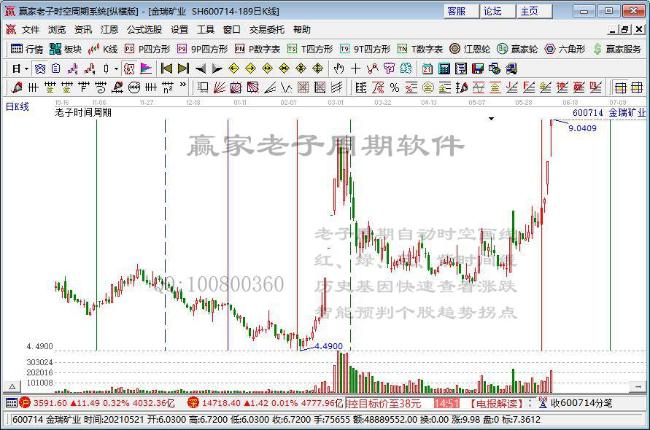Click the first yellow diamond left-arrow icon
The width and height of the screenshot is (650, 430).
[233, 68]
